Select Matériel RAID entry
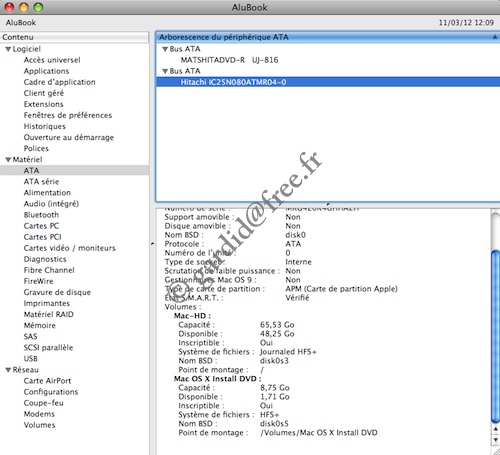 (x=49, y=314)
